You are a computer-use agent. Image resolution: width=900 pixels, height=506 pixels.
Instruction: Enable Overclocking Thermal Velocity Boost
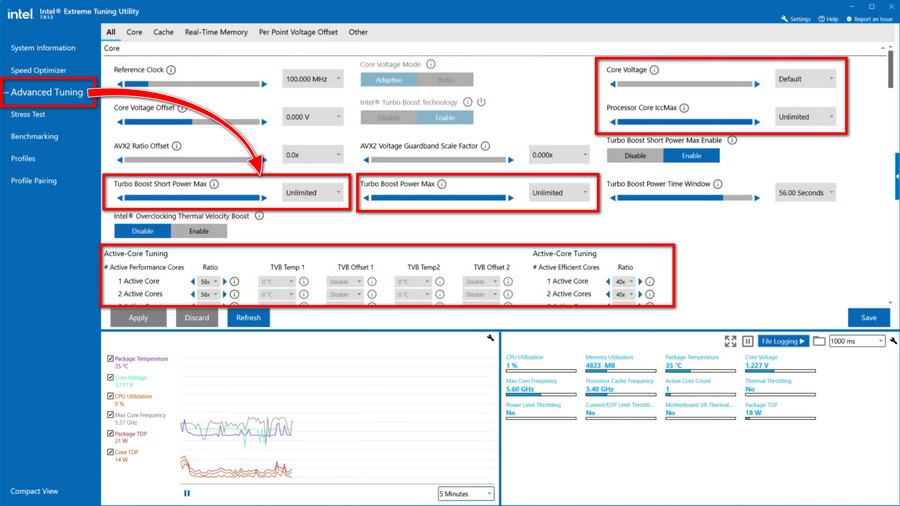pyautogui.click(x=199, y=231)
